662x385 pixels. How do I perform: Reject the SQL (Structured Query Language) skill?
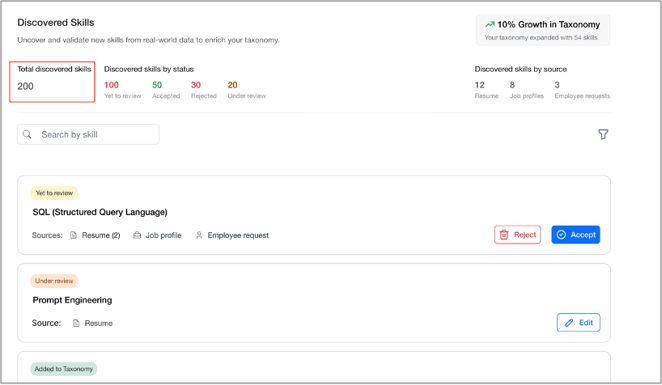pyautogui.click(x=517, y=235)
